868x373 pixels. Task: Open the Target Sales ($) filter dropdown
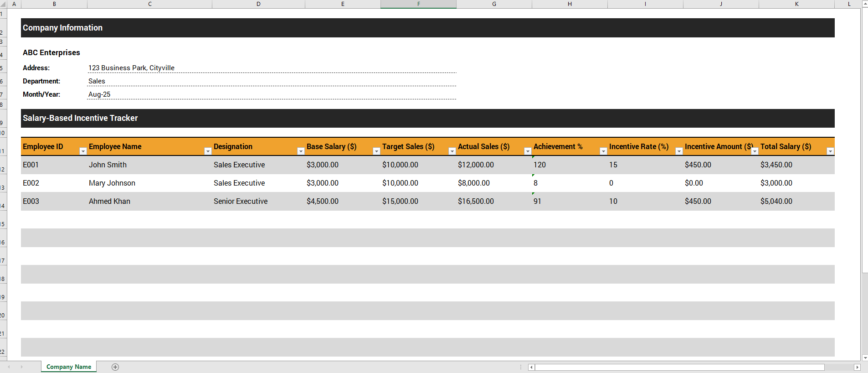click(x=452, y=151)
